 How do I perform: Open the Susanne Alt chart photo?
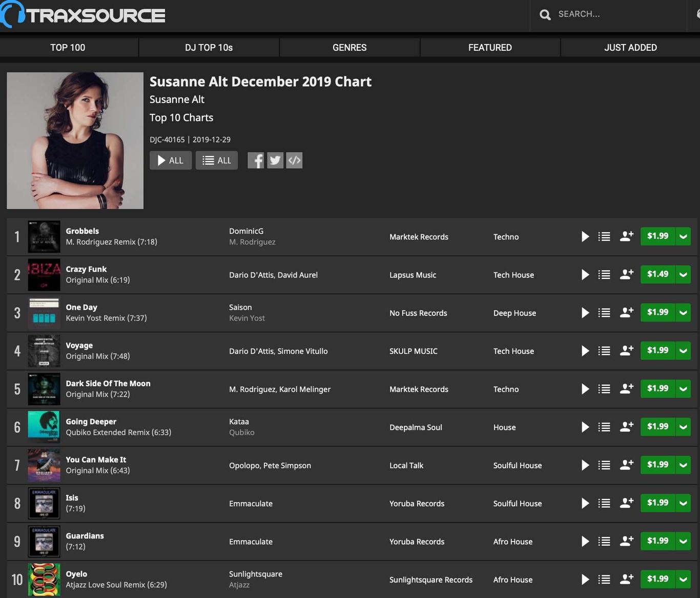(x=75, y=141)
